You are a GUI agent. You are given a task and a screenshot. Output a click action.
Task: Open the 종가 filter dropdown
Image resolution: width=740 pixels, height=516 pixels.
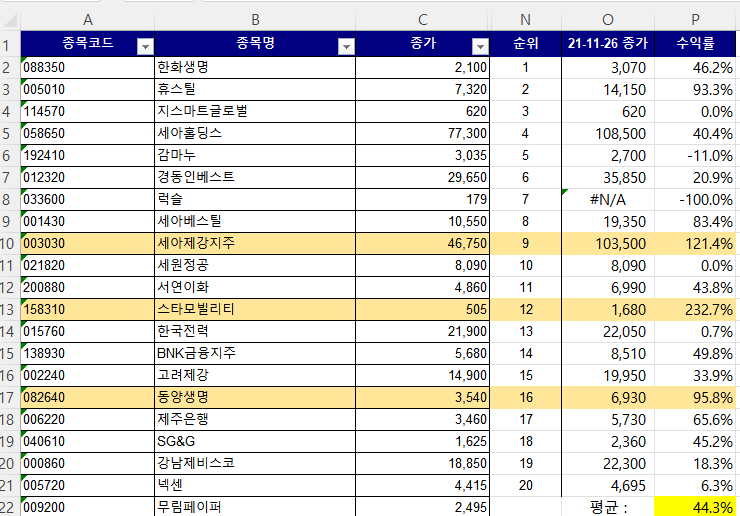click(480, 46)
